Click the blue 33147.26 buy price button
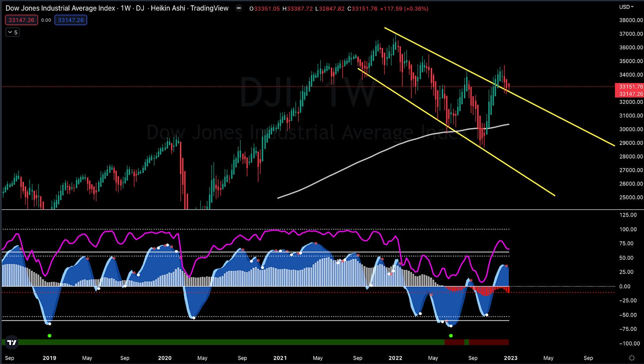 pyautogui.click(x=71, y=20)
